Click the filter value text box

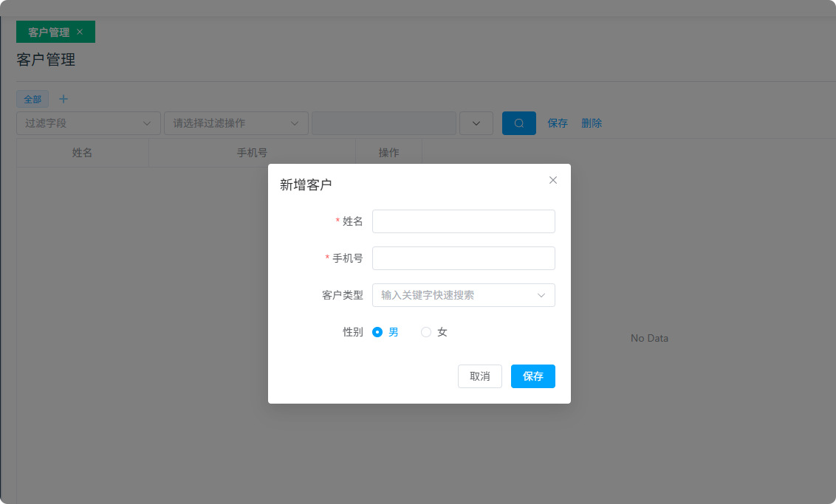click(x=384, y=123)
